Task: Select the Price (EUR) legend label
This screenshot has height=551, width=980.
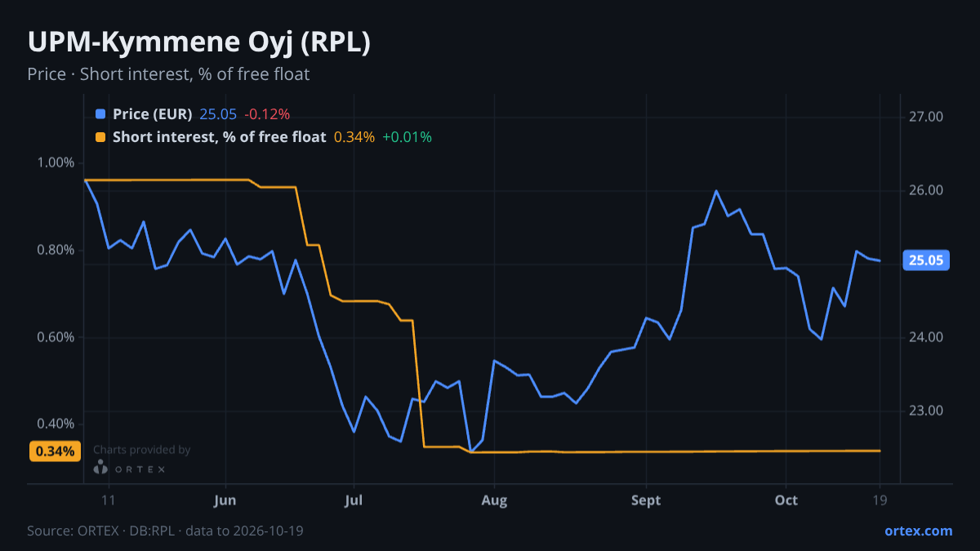Action: [153, 114]
